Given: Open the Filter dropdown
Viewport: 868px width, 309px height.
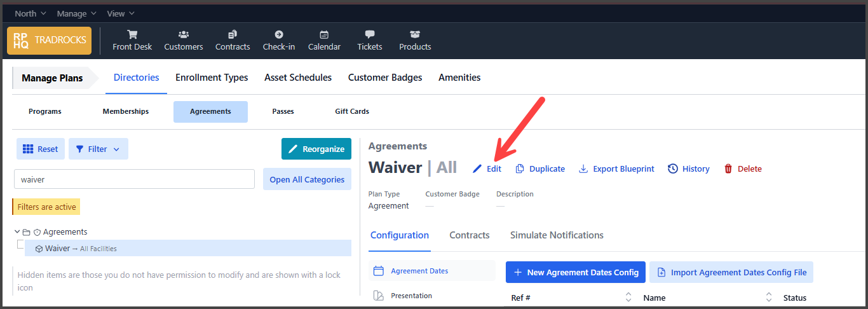Looking at the screenshot, I should pyautogui.click(x=98, y=149).
